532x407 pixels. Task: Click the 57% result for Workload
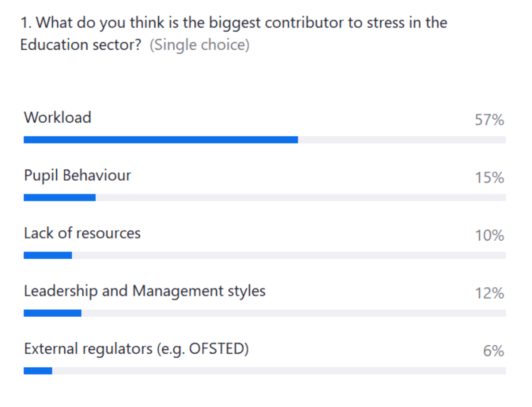(489, 120)
